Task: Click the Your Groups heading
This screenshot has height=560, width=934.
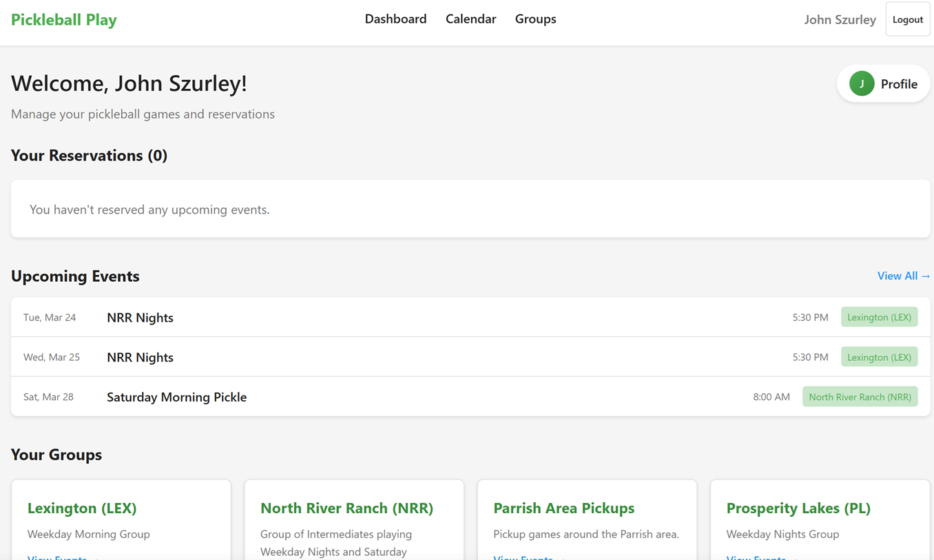Action: tap(56, 455)
